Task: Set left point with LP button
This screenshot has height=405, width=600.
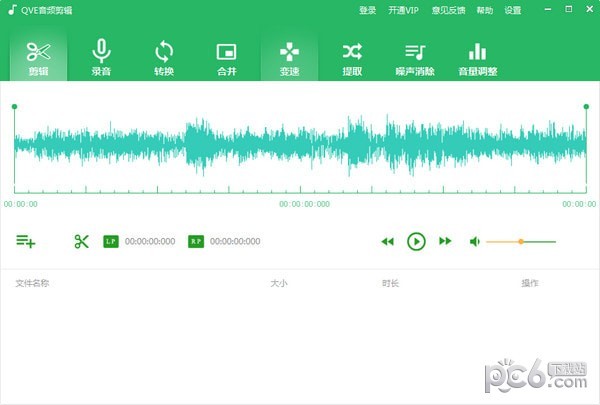Action: pyautogui.click(x=111, y=241)
